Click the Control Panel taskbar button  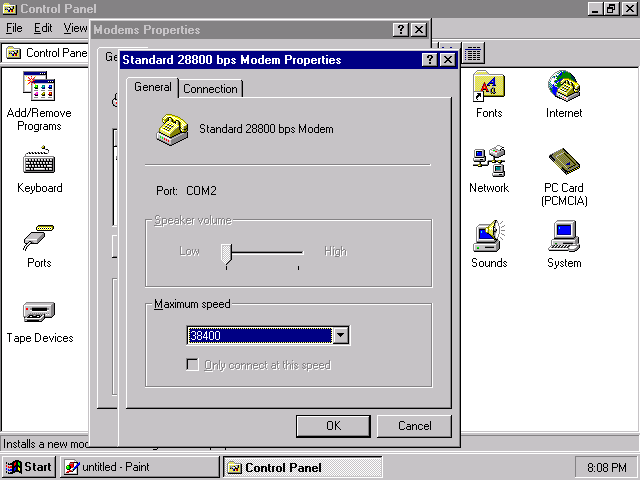[x=302, y=467]
